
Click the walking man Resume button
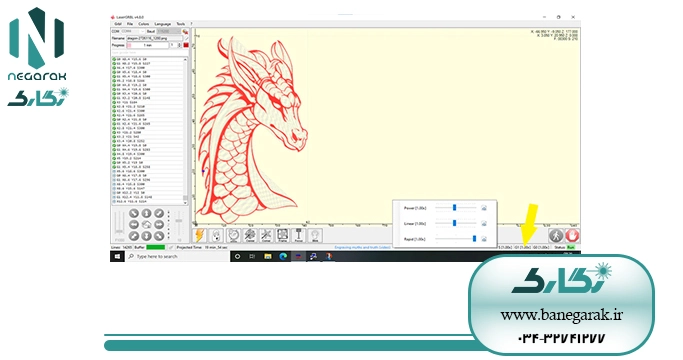tap(555, 236)
